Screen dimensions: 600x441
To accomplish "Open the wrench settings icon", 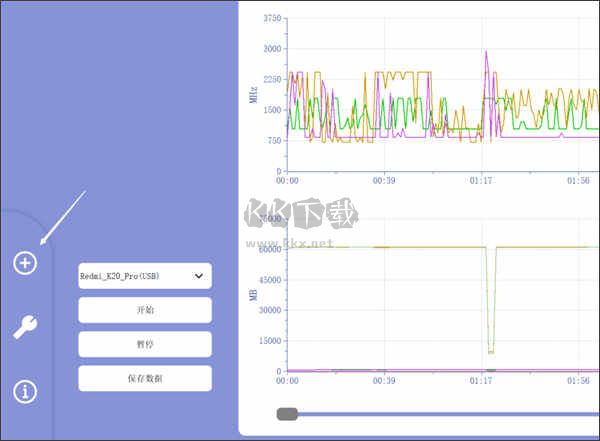I will pyautogui.click(x=25, y=327).
